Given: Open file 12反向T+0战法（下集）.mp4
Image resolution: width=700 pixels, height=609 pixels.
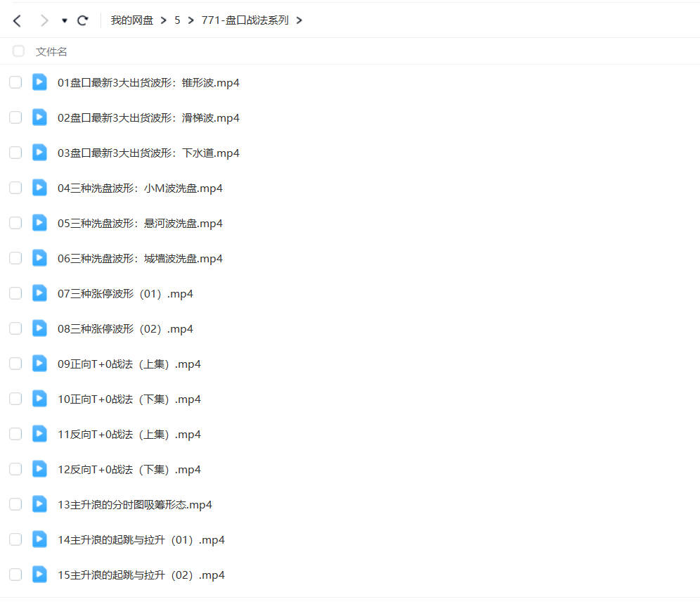Looking at the screenshot, I should [x=129, y=470].
